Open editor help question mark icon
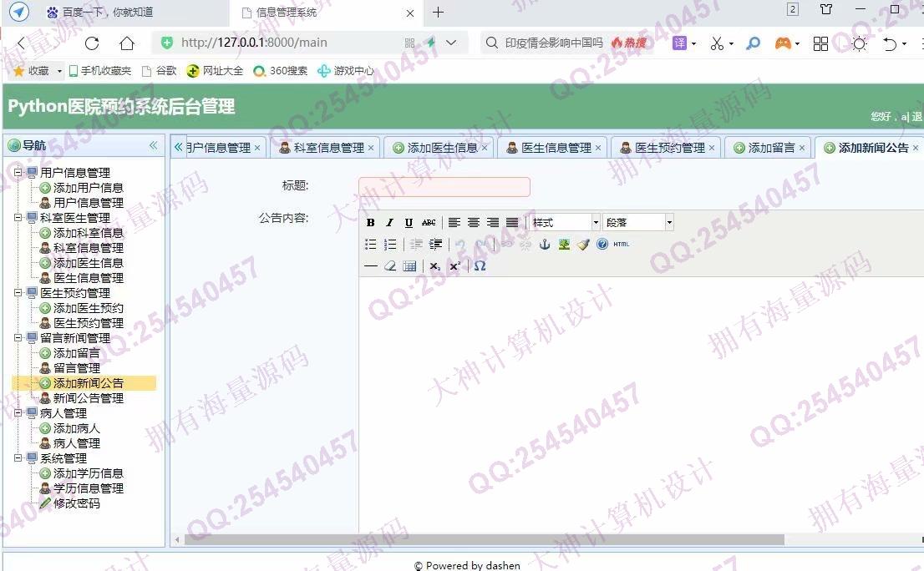 pyautogui.click(x=602, y=245)
